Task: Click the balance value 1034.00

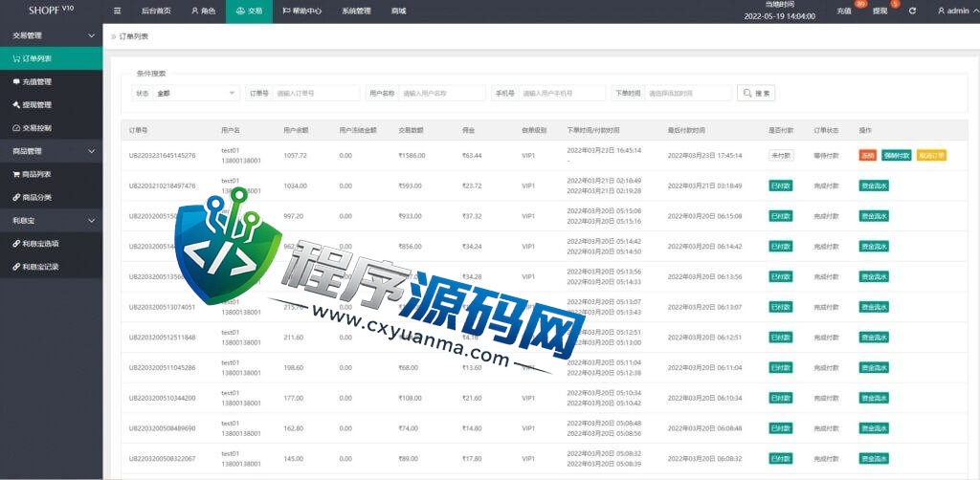Action: pos(295,185)
